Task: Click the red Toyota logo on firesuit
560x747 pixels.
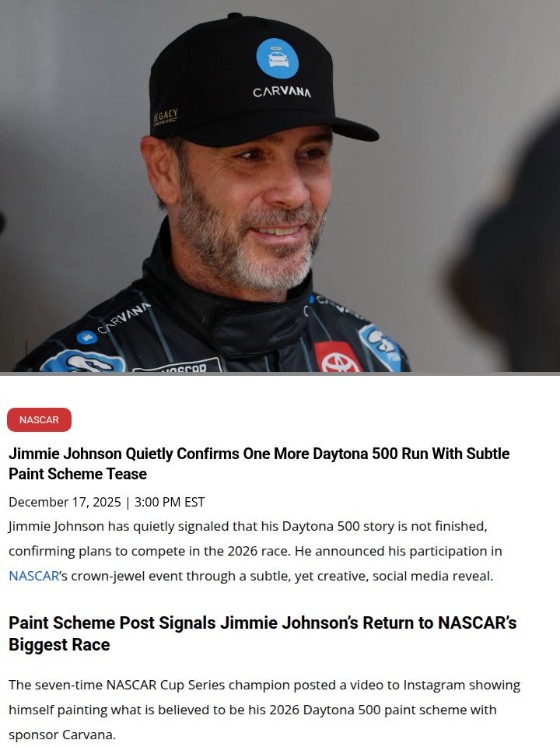Action: click(x=338, y=357)
